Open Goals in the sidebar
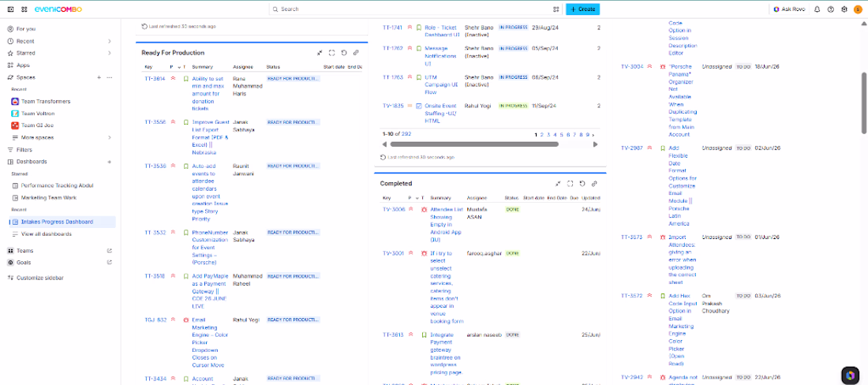This screenshot has height=385, width=868. (x=24, y=262)
